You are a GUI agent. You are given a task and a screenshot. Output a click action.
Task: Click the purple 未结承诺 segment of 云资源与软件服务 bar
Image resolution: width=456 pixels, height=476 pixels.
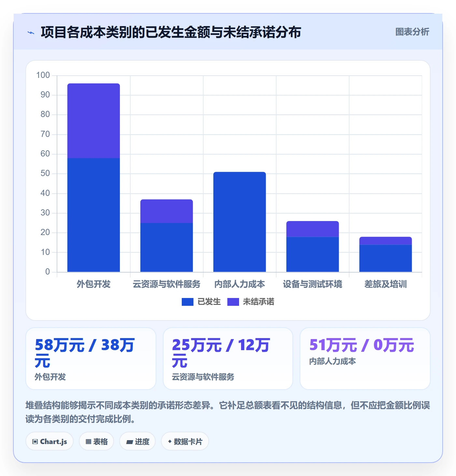click(166, 211)
